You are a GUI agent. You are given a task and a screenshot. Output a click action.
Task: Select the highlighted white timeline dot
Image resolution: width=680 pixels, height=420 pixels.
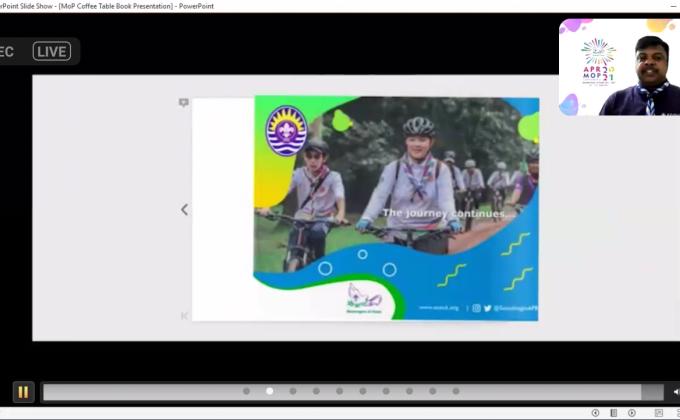270,391
